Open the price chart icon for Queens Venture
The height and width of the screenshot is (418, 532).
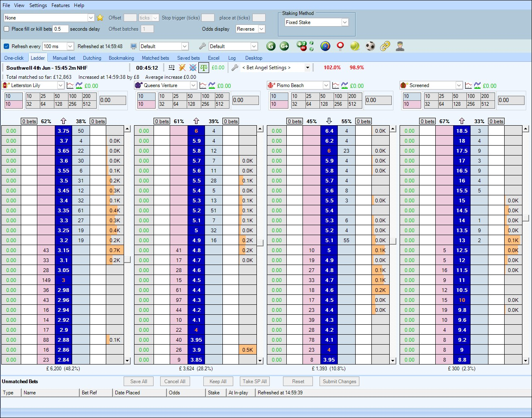point(203,85)
